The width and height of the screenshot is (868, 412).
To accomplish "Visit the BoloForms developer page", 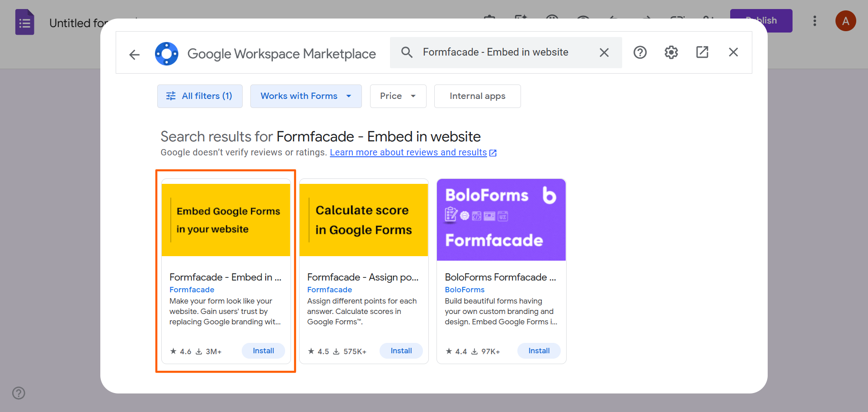I will pos(464,290).
